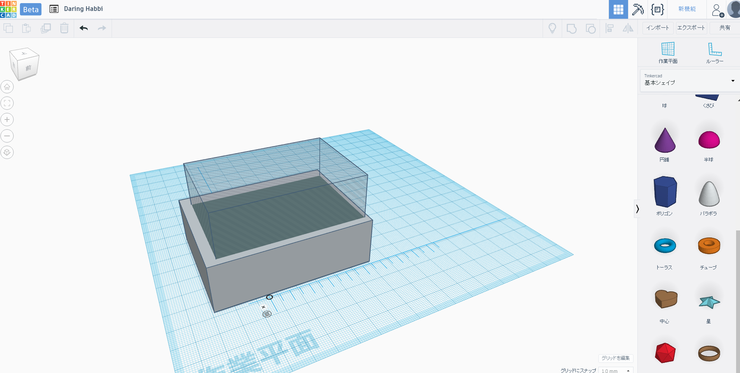Pick the pink half sphere shape

click(709, 140)
